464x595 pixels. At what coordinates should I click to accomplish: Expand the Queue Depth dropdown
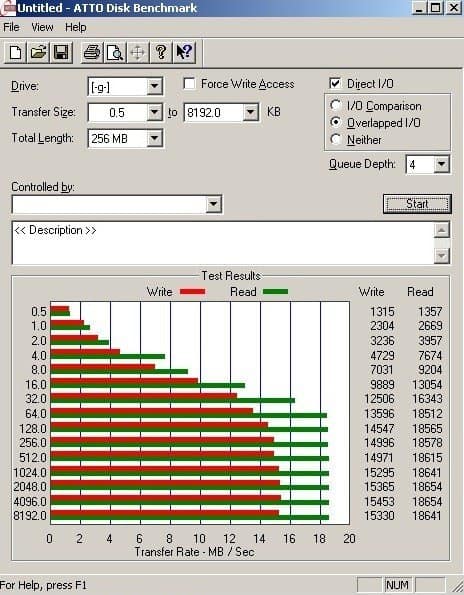(441, 164)
